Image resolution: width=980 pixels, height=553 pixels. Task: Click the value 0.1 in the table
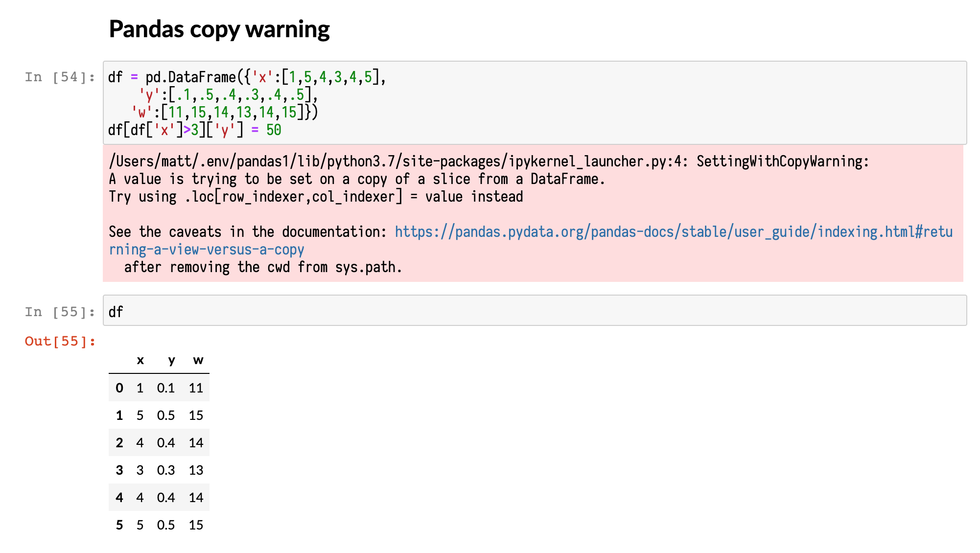[x=166, y=388]
